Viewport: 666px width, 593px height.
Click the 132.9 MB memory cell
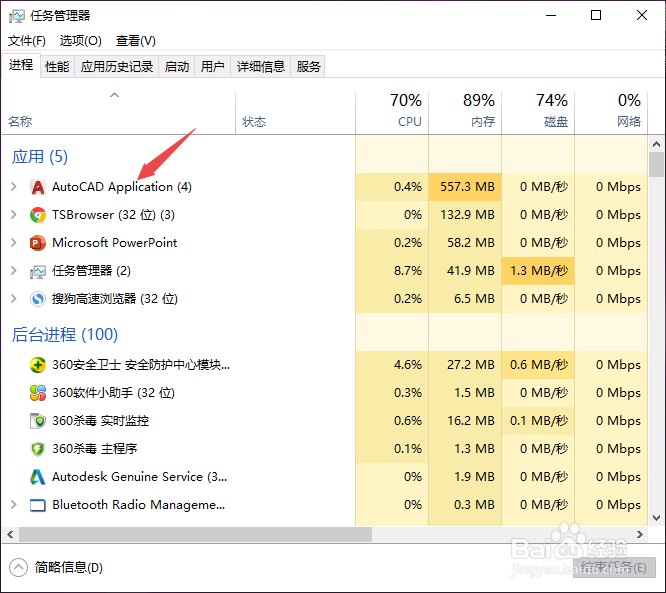tap(465, 215)
